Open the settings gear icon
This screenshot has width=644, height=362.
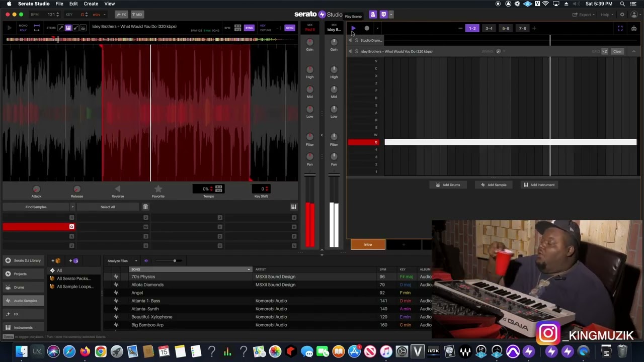pyautogui.click(x=622, y=15)
